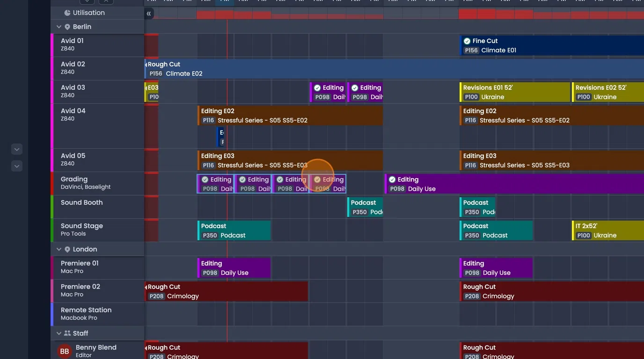The image size is (644, 359).
Task: Click the X button above the Utilisation header
Action: click(105, 2)
